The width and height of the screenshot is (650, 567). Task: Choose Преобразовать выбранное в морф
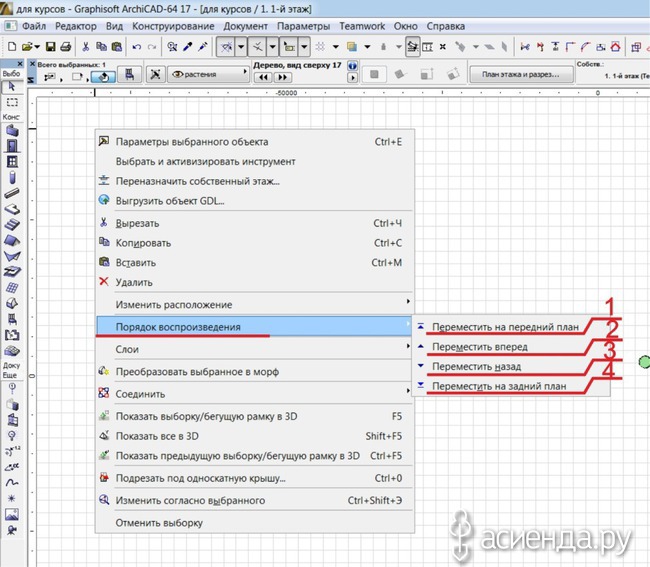255,372
